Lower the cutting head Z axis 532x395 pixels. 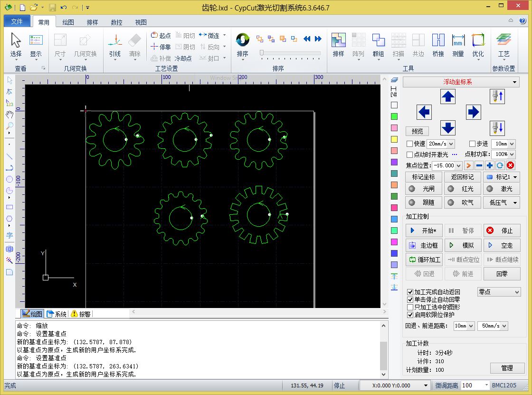point(497,128)
